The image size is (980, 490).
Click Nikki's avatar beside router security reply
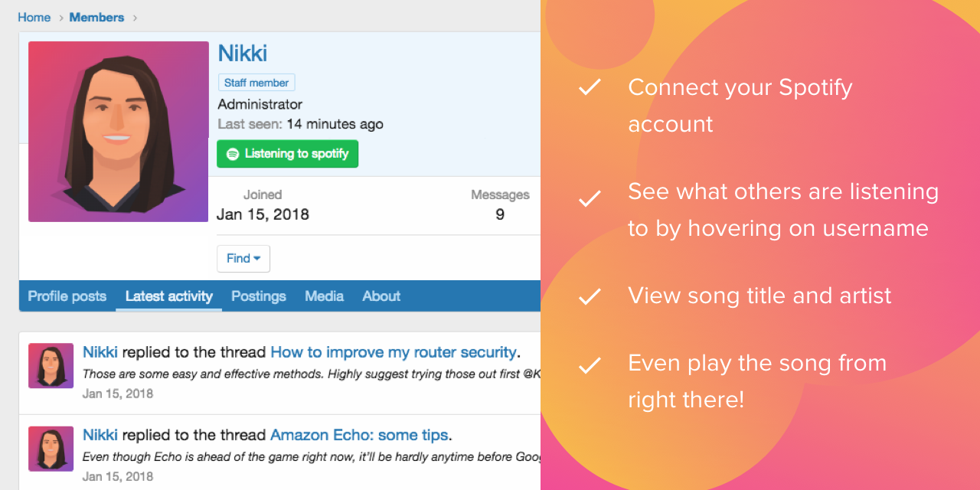pos(51,365)
